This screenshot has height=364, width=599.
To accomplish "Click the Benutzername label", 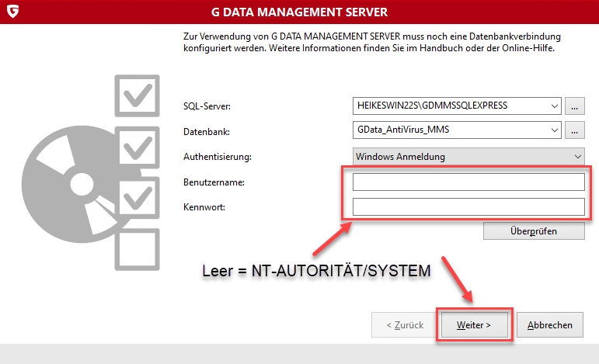I will (x=214, y=182).
